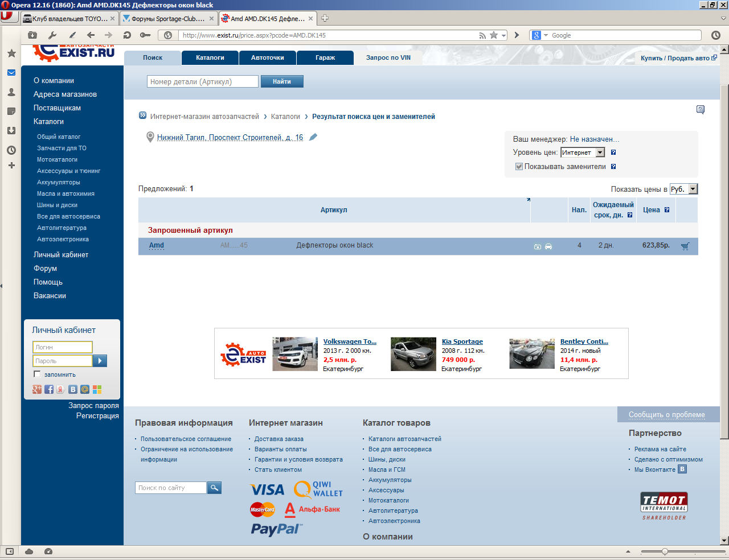The image size is (729, 560).
Task: Add the Amd deflectors to cart
Action: 685,246
